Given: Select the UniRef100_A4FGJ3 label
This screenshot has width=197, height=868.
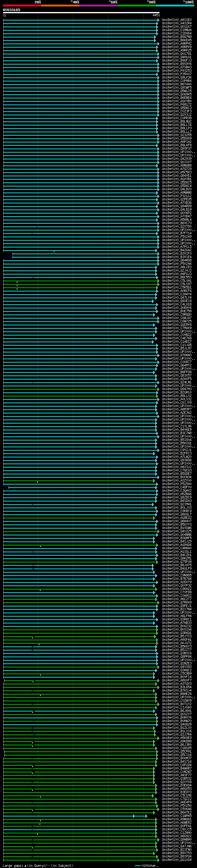Looking at the screenshot, I should point(176,274).
